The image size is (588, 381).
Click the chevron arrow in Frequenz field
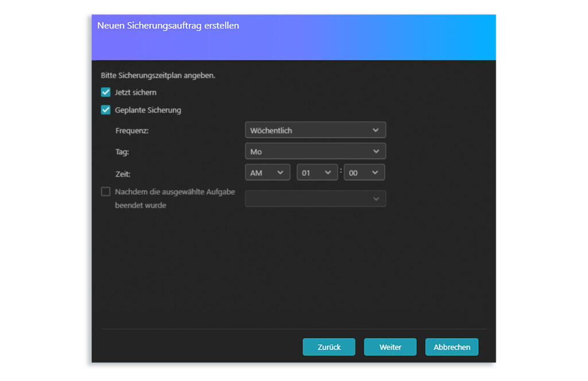pyautogui.click(x=376, y=130)
